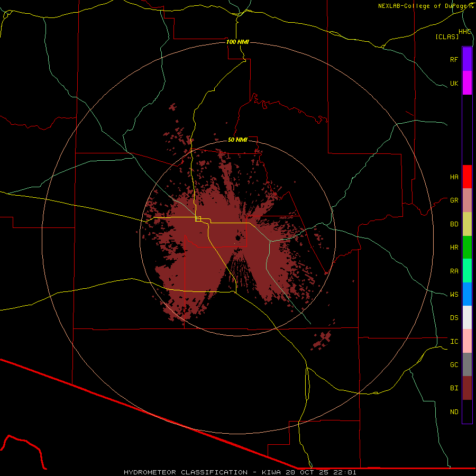476x476 pixels.
Task: Click the UK magenta legend swatch
Action: (x=467, y=83)
